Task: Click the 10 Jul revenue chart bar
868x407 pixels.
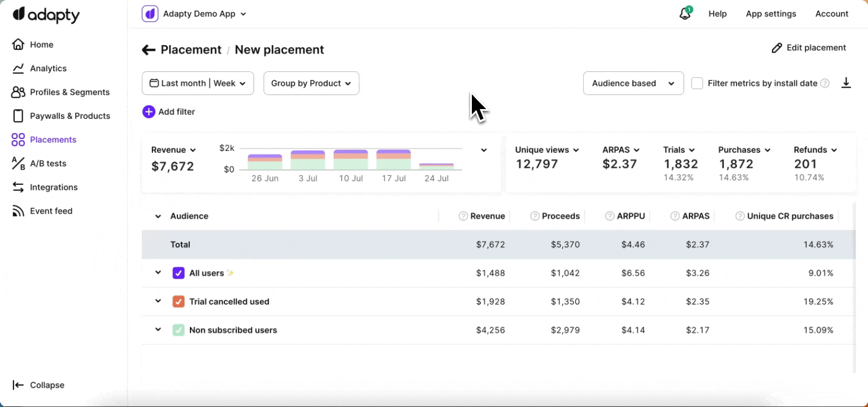Action: coord(350,160)
